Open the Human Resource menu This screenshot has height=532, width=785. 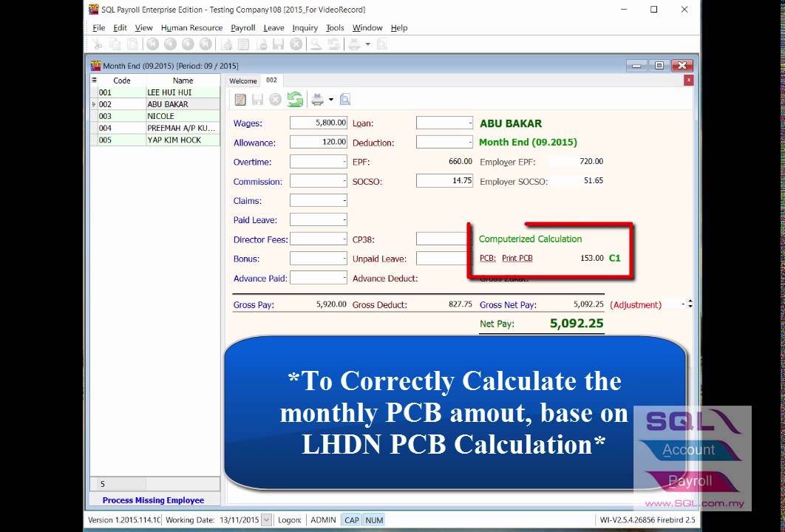pos(191,28)
